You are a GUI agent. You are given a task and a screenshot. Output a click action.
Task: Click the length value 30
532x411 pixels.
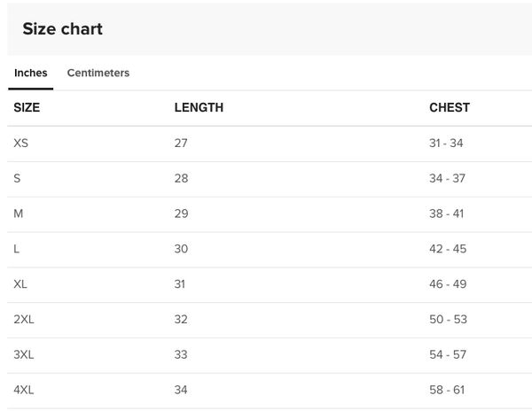tap(181, 249)
